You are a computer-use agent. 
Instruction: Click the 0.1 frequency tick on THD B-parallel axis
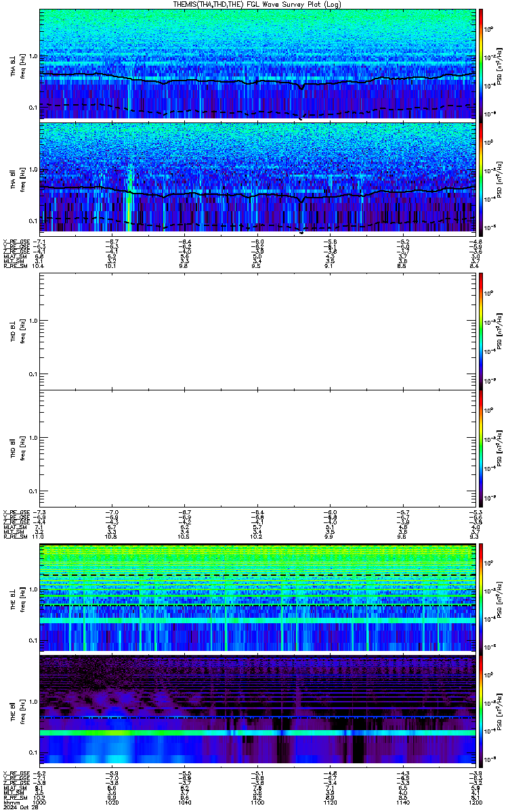pyautogui.click(x=33, y=491)
